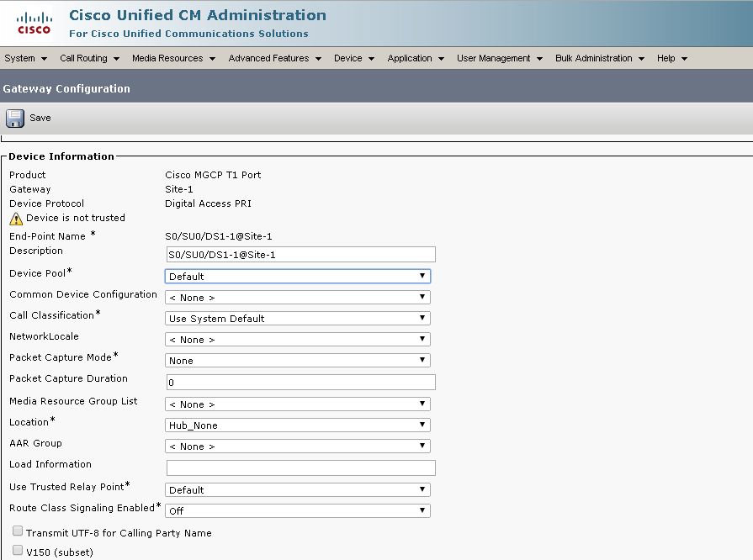Open the Bulk Administration menu
The image size is (753, 560).
point(599,58)
